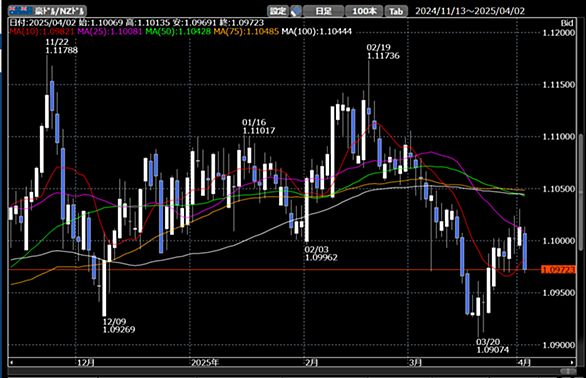Screen dimensions: 586x378
Task: Click the 03/20 1.09074 low annotation
Action: coord(493,346)
